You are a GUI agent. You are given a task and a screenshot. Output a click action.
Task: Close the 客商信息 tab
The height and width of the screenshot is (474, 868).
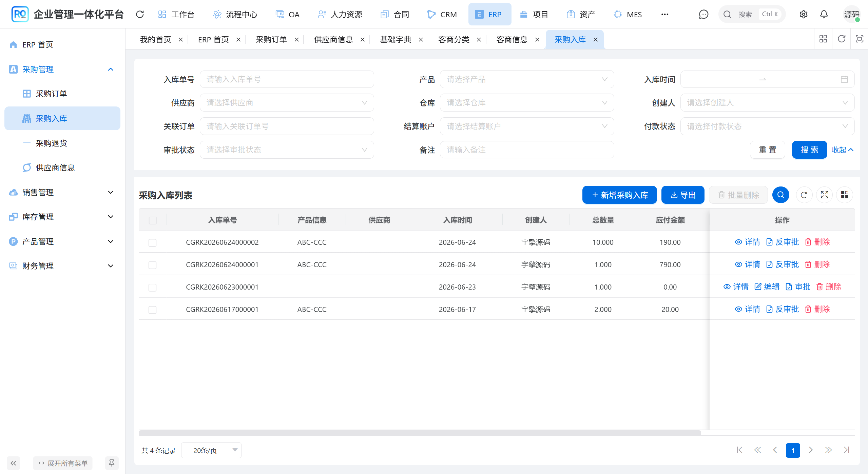pos(537,40)
